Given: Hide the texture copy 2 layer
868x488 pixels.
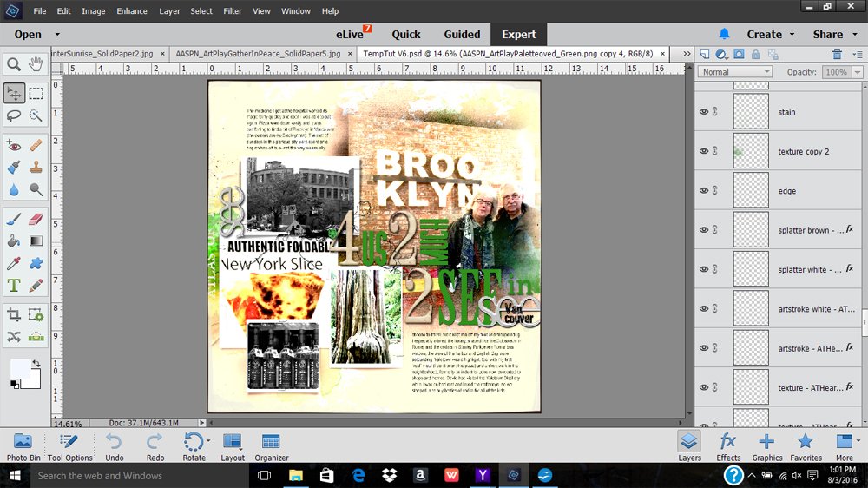Looking at the screenshot, I should [x=704, y=151].
